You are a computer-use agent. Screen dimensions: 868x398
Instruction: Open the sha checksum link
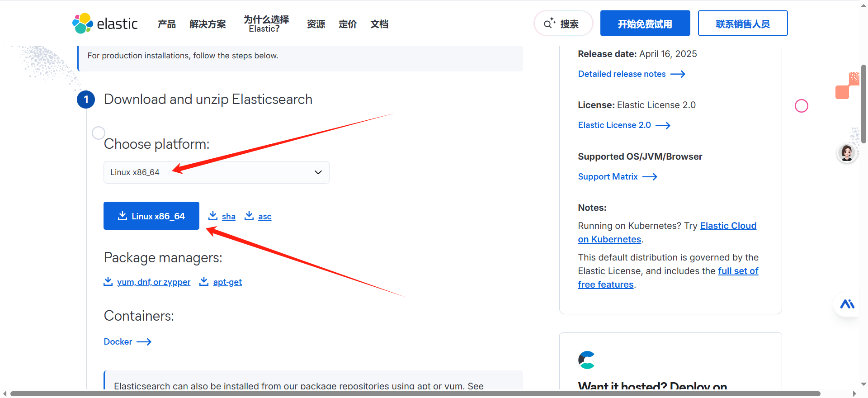coord(229,217)
